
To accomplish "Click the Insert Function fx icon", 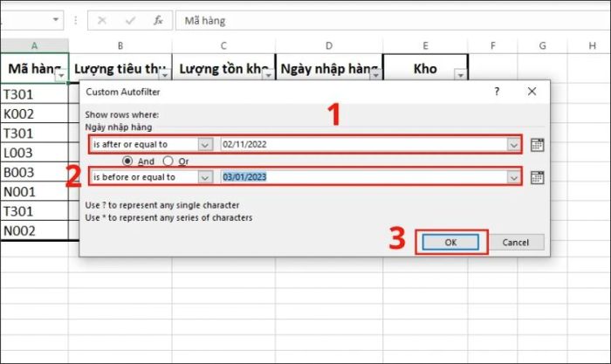I will pyautogui.click(x=158, y=20).
